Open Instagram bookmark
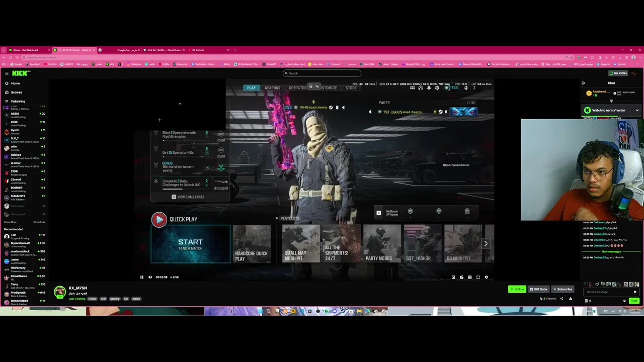This screenshot has width=644, height=362. (134, 64)
